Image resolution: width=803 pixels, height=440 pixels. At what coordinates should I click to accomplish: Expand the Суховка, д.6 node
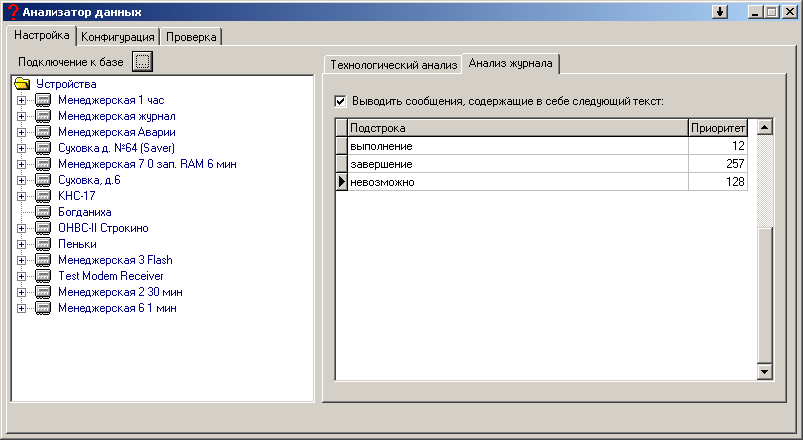[x=21, y=180]
